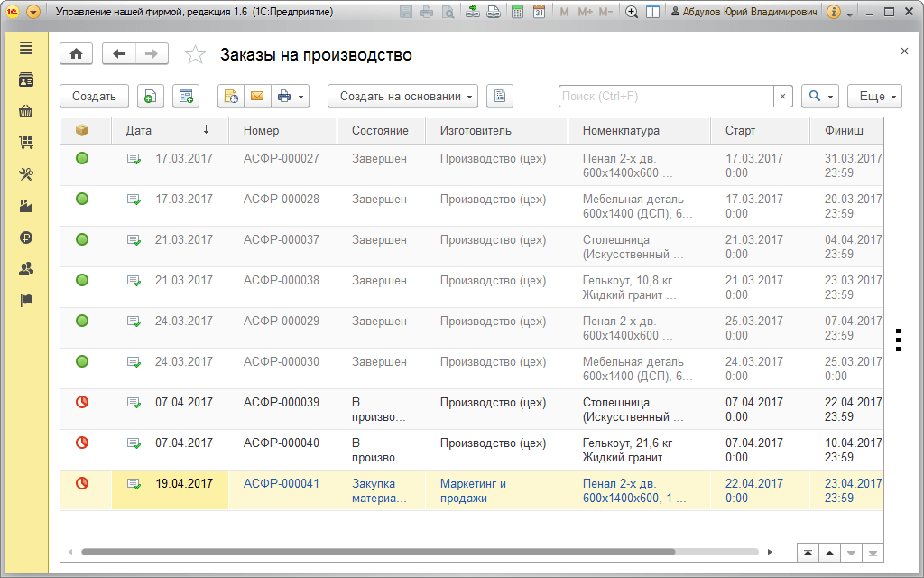The width and height of the screenshot is (924, 578).
Task: Open the 1C application main menu dropdown
Action: point(33,12)
